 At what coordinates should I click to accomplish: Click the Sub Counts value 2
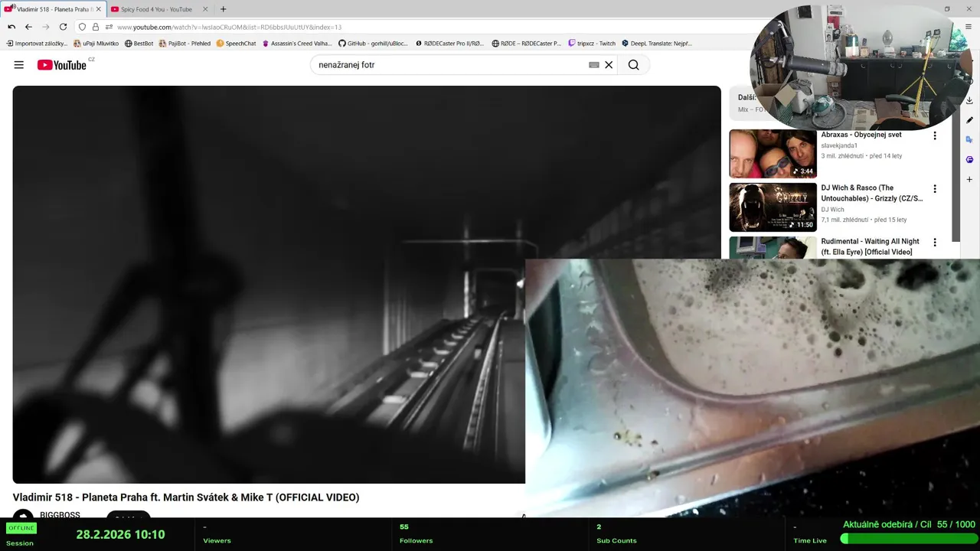(x=599, y=527)
